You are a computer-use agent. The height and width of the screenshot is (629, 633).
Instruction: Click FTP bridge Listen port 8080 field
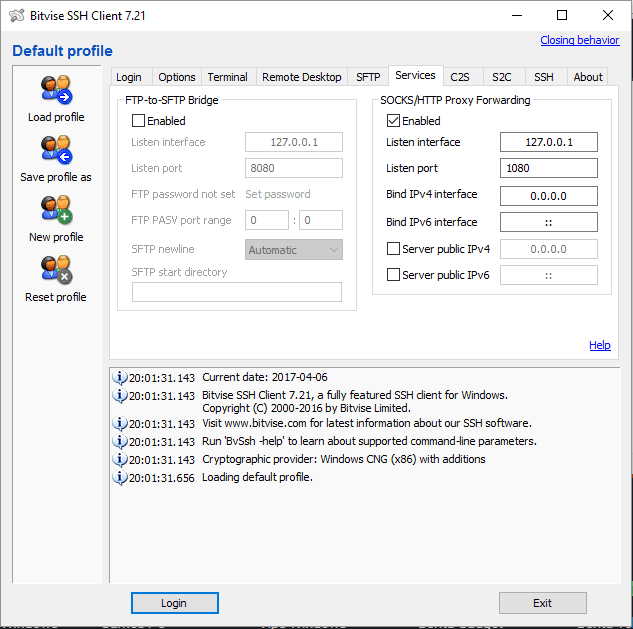294,168
